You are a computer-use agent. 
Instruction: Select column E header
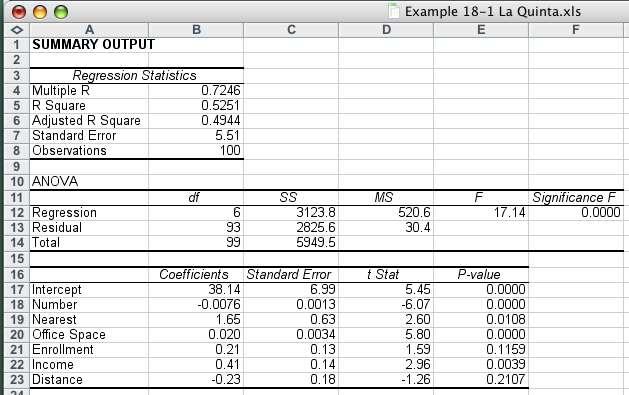point(481,30)
